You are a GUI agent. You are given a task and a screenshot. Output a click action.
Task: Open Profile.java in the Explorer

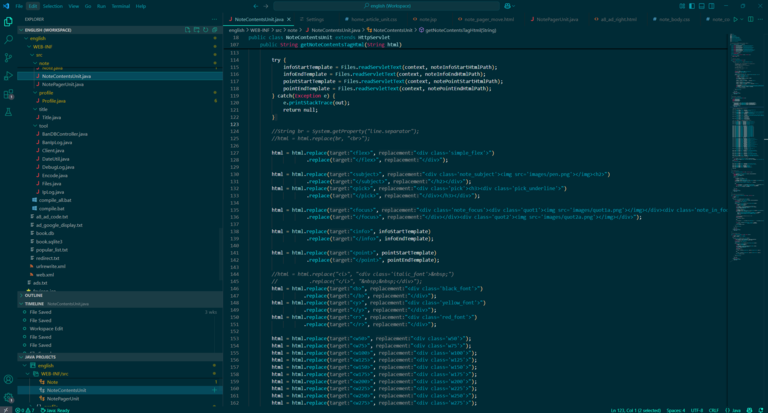(x=54, y=101)
